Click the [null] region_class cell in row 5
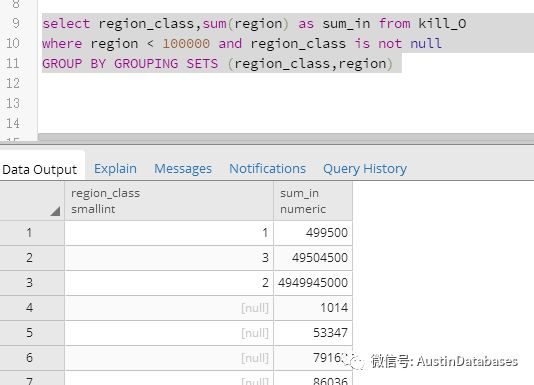This screenshot has width=534, height=385. (169, 333)
